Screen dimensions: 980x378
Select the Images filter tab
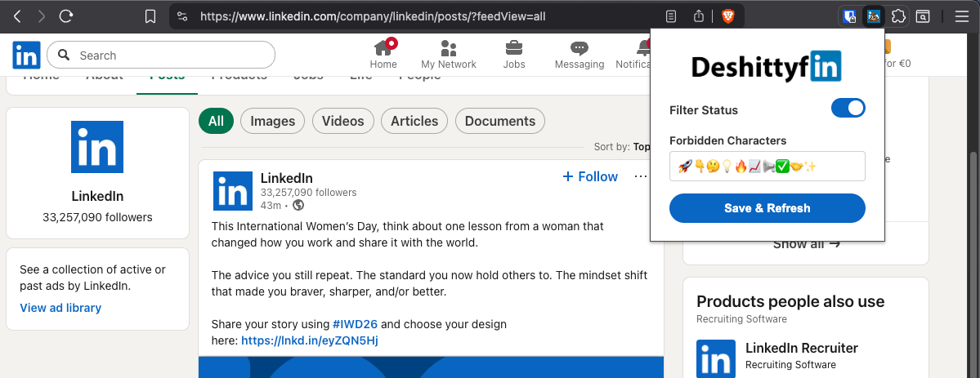272,121
